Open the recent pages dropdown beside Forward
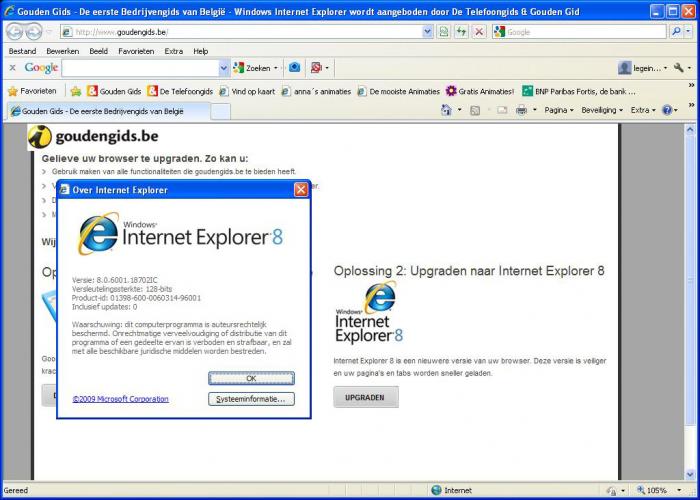The width and height of the screenshot is (700, 500). click(x=49, y=32)
